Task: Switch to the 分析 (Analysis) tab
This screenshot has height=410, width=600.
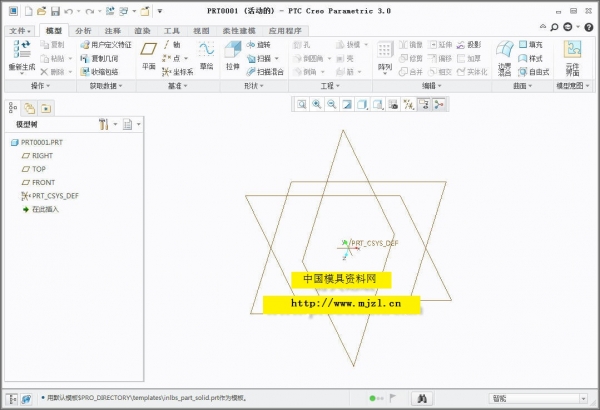Action: 83,31
